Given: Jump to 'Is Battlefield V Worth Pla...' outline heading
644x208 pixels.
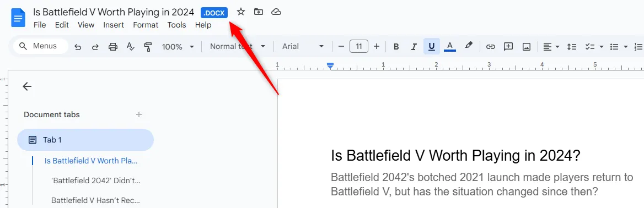Looking at the screenshot, I should (x=91, y=161).
